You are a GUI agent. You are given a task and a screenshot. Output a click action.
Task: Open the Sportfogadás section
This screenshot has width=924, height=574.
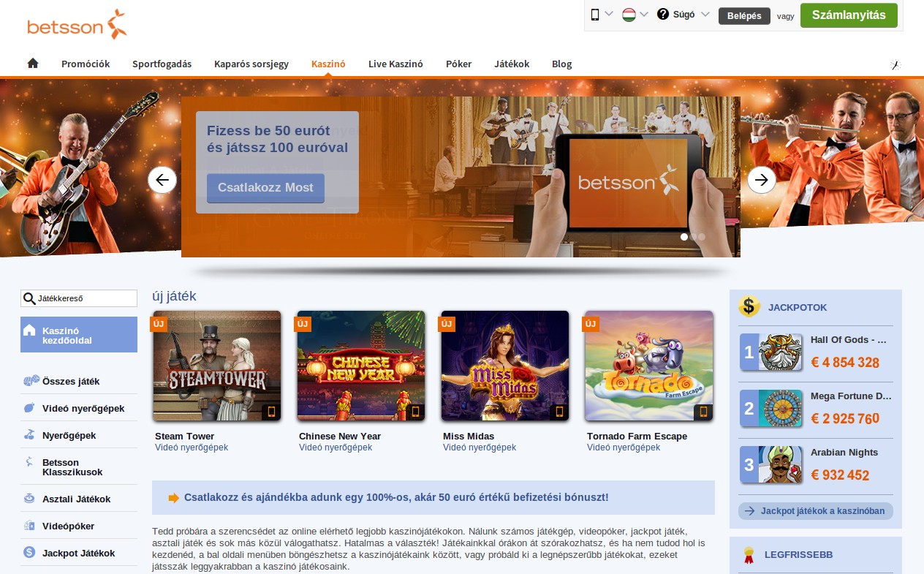click(162, 64)
